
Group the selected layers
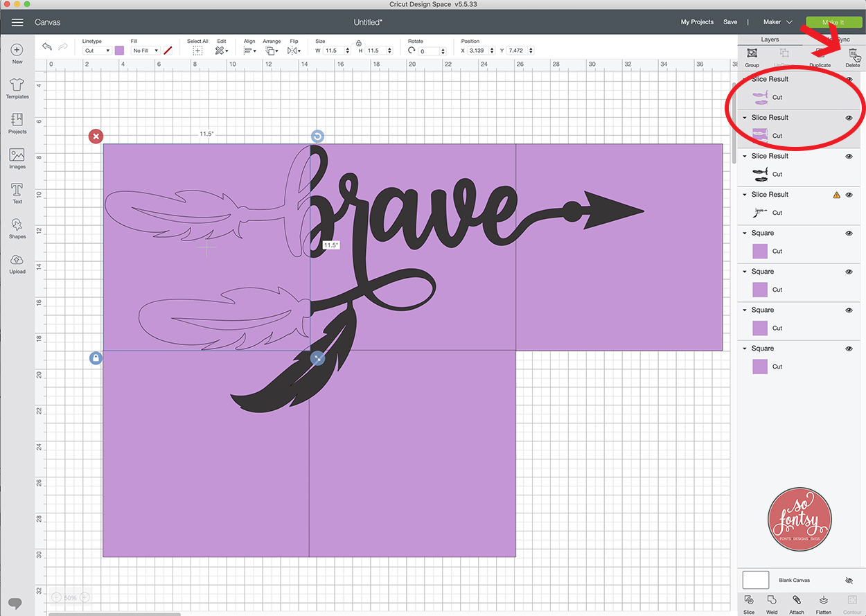tap(752, 57)
